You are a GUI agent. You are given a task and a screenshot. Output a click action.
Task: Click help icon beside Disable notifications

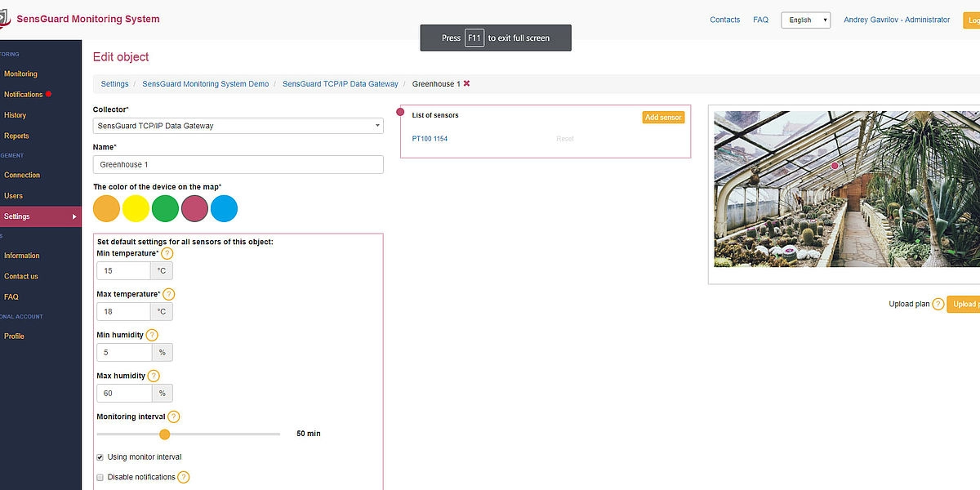coord(184,477)
